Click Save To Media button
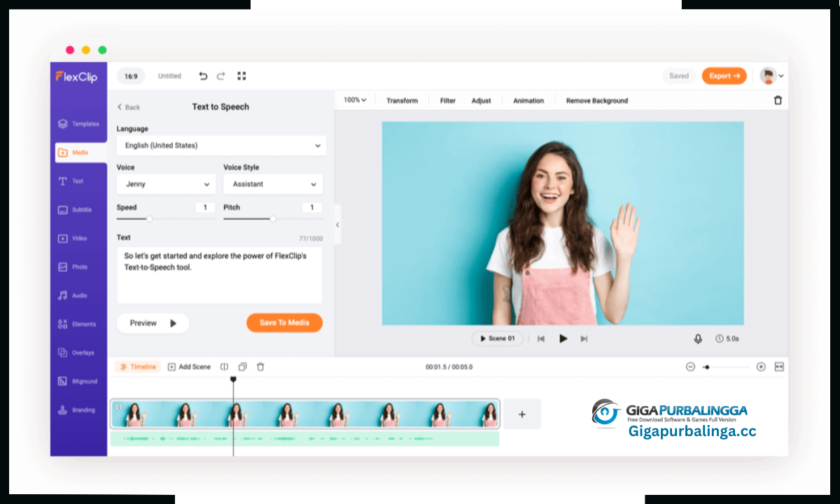This screenshot has width=840, height=504. pos(284,323)
